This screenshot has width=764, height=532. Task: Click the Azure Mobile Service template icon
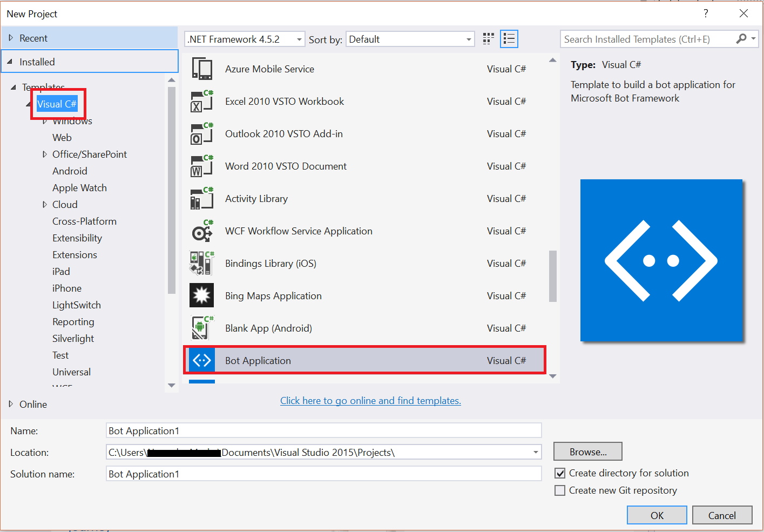point(202,69)
